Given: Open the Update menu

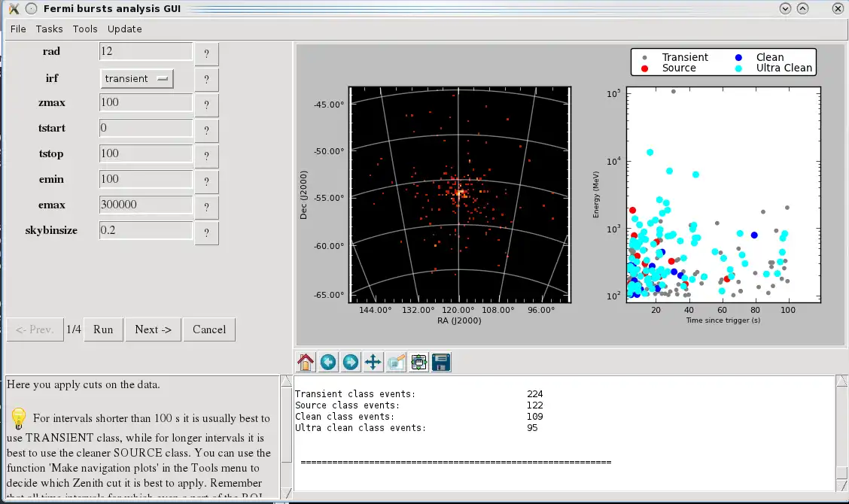Looking at the screenshot, I should pyautogui.click(x=125, y=29).
